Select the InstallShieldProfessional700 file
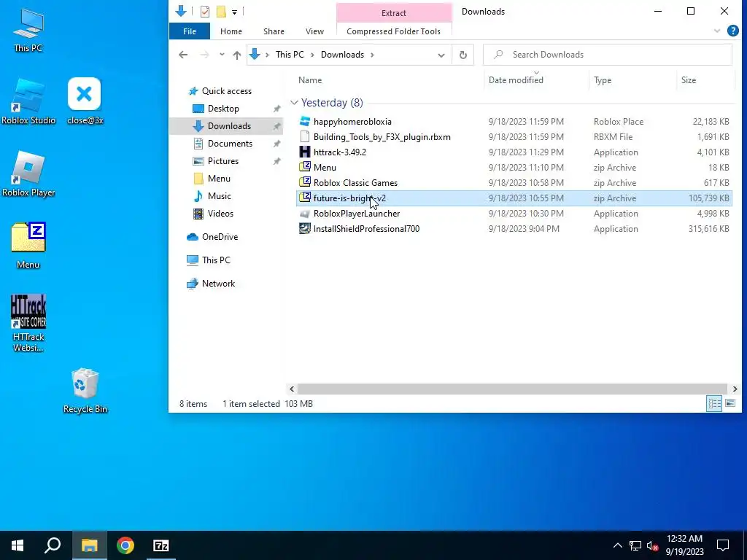 pos(514,229)
